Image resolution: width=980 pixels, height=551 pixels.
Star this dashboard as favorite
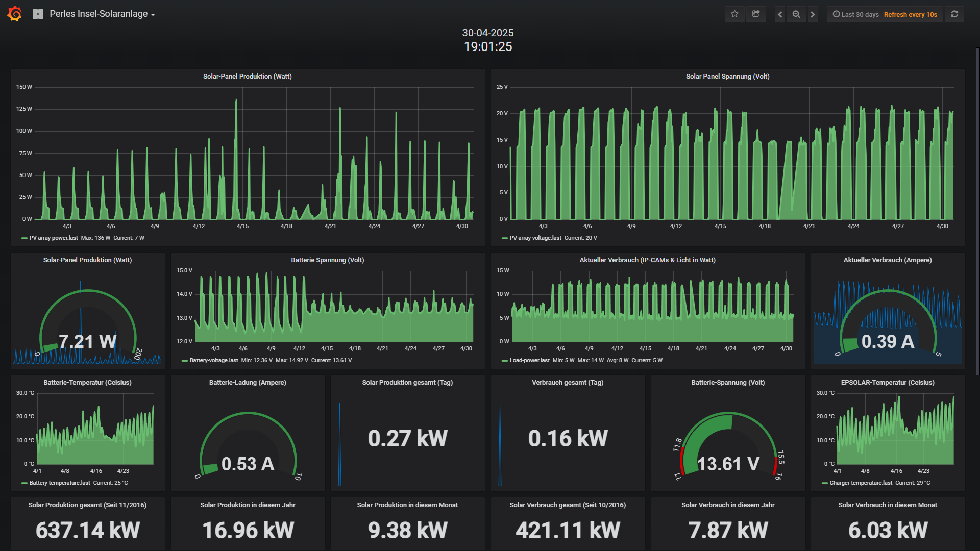734,14
